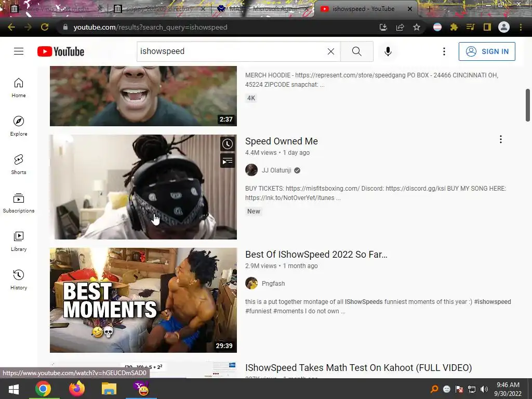
Task: Add Speed Owned Me to queue
Action: pyautogui.click(x=228, y=161)
